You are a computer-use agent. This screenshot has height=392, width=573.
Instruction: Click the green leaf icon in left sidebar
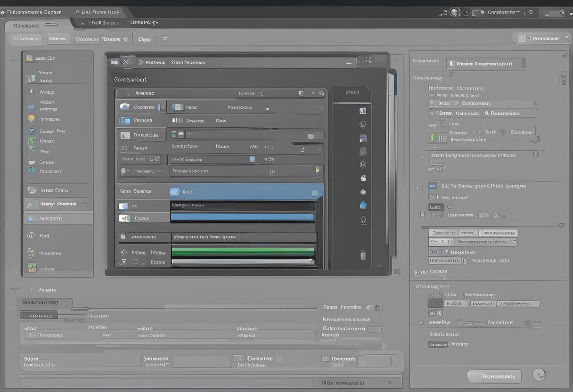[32, 190]
